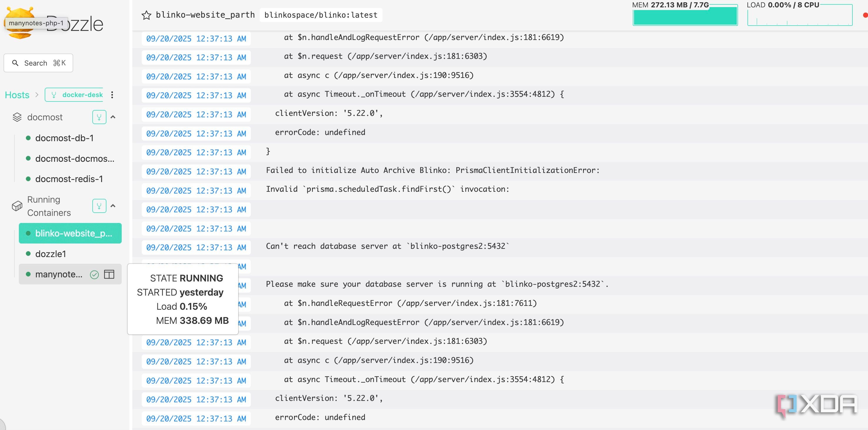Click first 'errorCode: undefined' log line
This screenshot has width=868, height=430.
pos(320,132)
